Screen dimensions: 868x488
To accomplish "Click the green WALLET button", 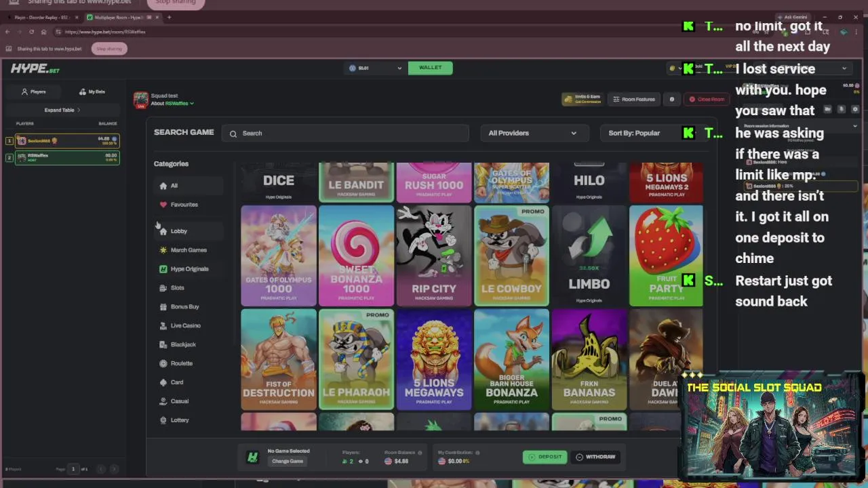I will click(x=430, y=68).
